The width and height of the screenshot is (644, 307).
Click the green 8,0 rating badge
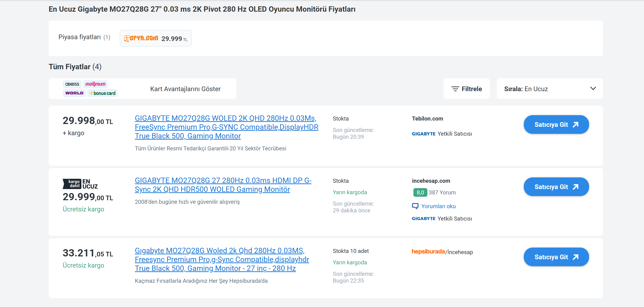[420, 192]
